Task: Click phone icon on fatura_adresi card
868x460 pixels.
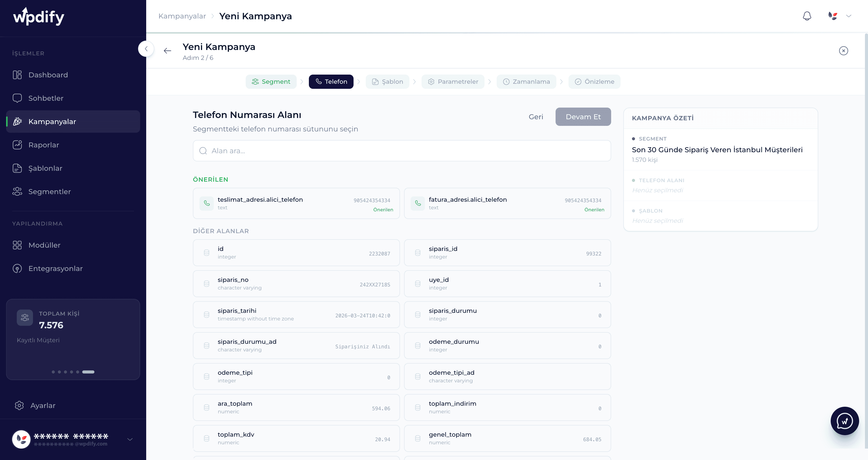Action: pos(418,203)
